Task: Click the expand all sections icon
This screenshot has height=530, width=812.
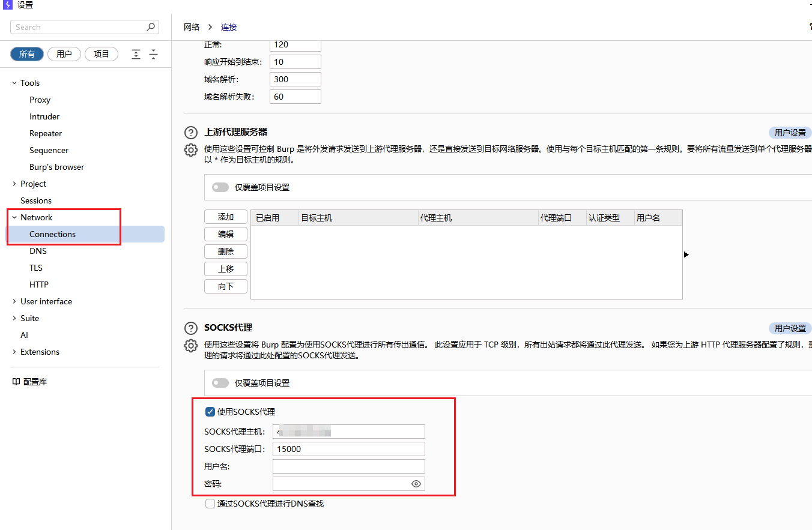Action: (x=136, y=54)
